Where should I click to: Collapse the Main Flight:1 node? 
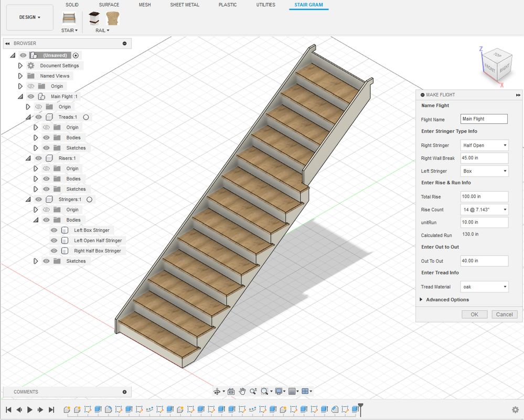(x=20, y=96)
